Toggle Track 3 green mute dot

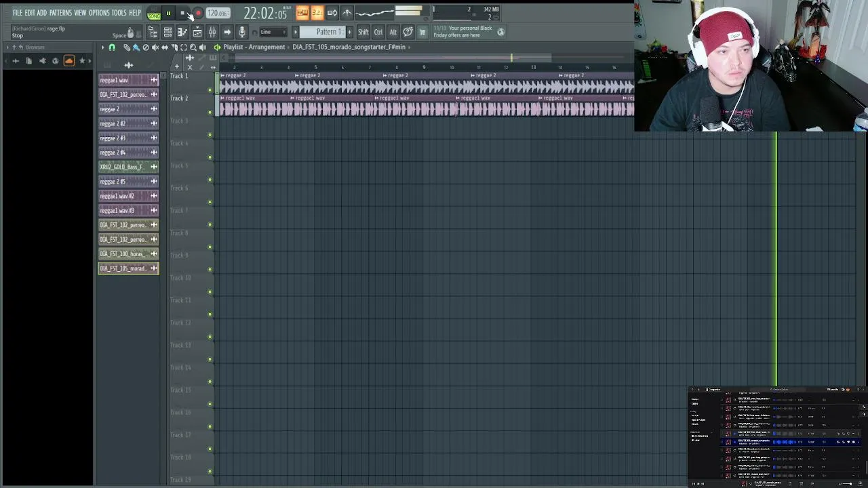210,135
